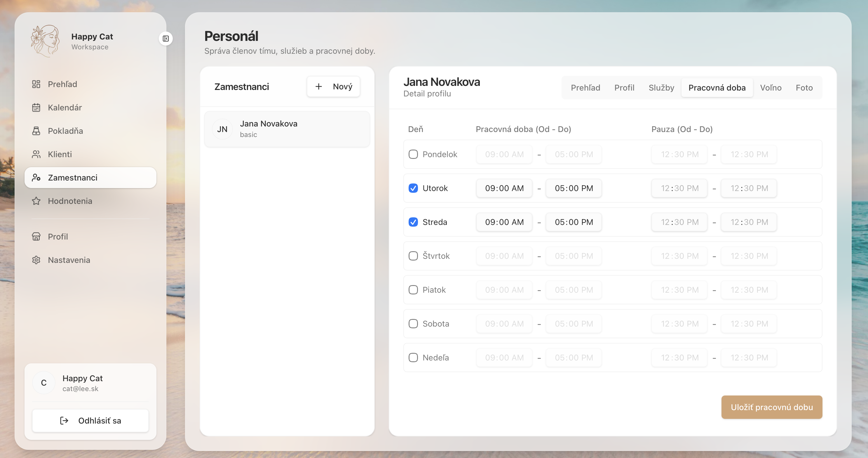Tick the Sobota working day checkbox
The width and height of the screenshot is (868, 458).
(413, 324)
